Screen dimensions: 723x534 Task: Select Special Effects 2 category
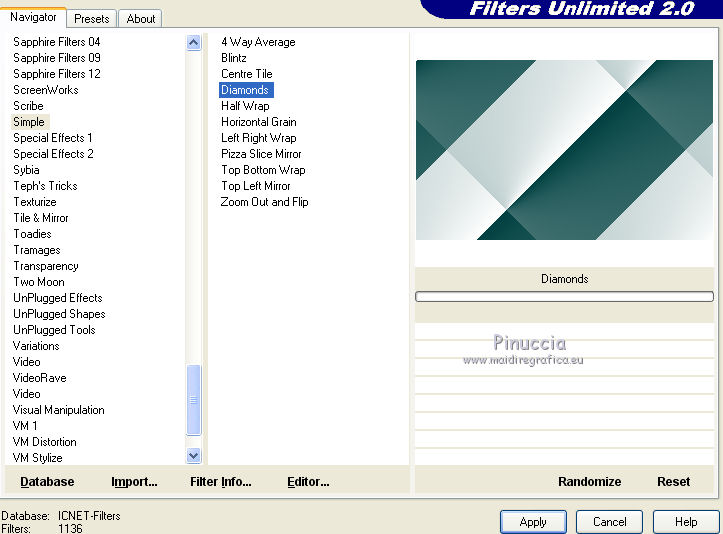click(53, 154)
